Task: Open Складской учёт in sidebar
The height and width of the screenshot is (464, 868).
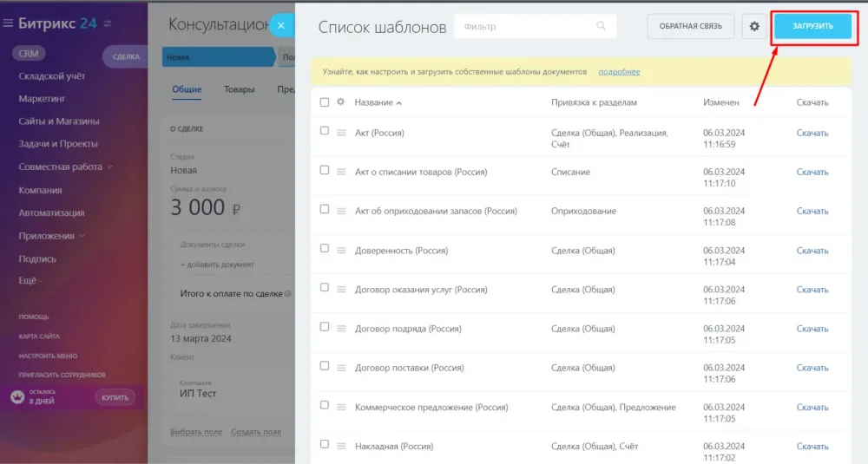Action: tap(51, 76)
